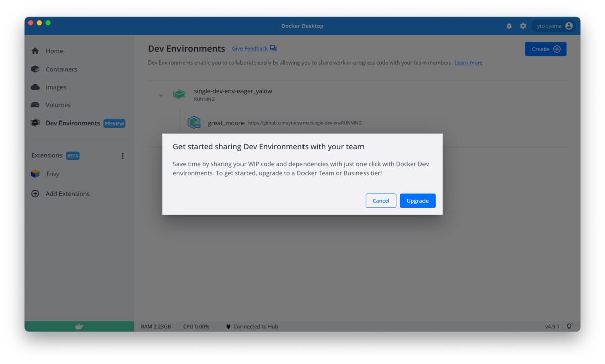Select Dev Environments sidebar label
This screenshot has height=364, width=605.
(73, 123)
